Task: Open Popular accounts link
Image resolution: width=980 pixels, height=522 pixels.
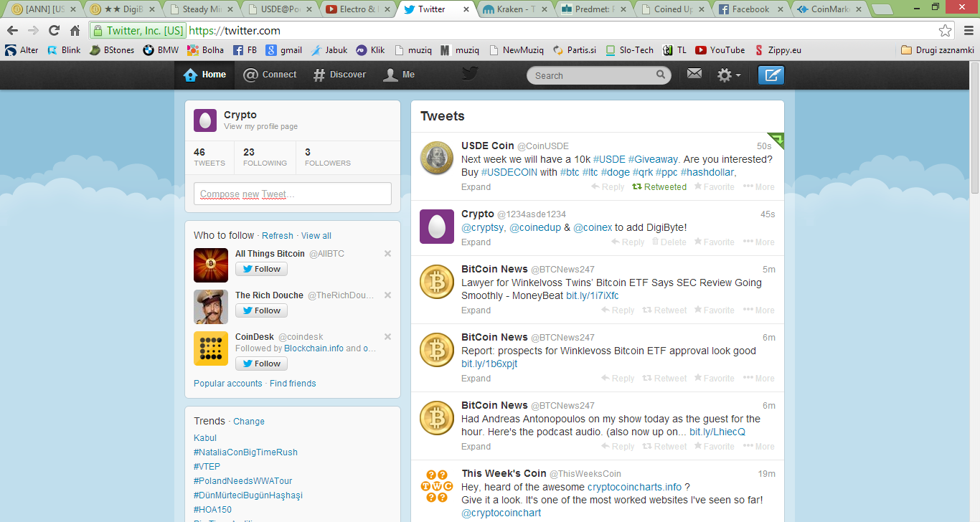Action: pyautogui.click(x=228, y=383)
